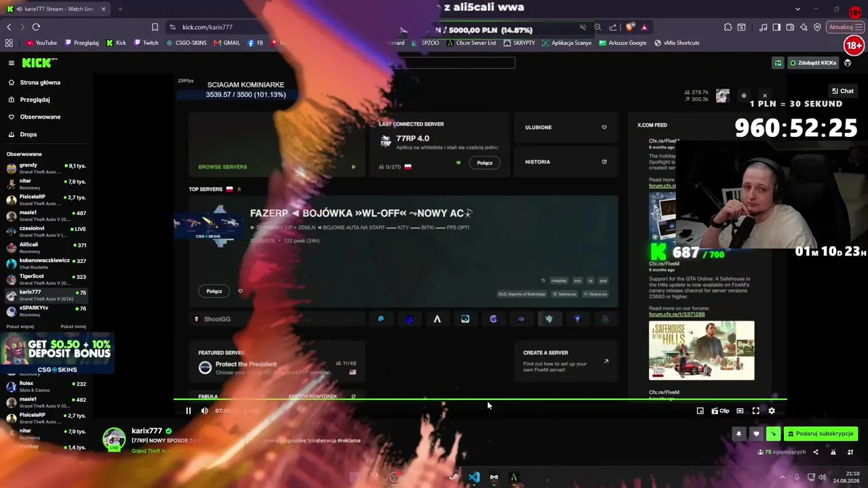Open kubanowaczkiewicz channel in sidebar
Screen dimensions: 868x488
tap(46, 263)
